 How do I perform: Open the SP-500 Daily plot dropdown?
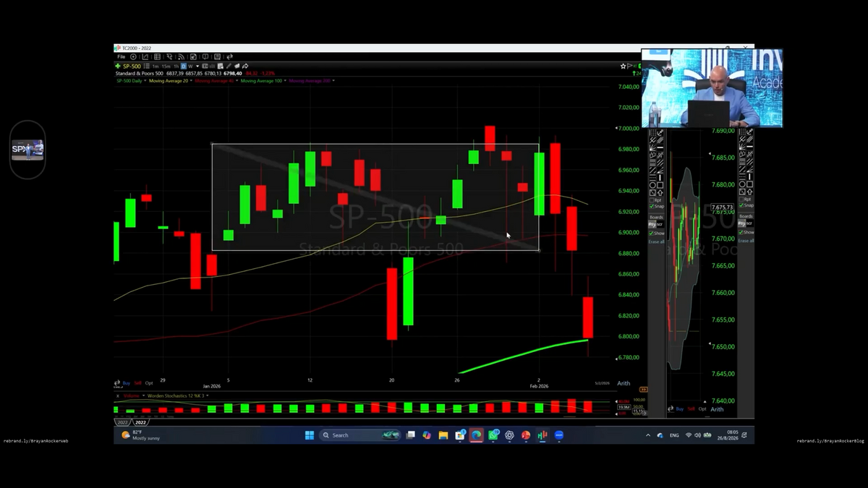point(145,80)
